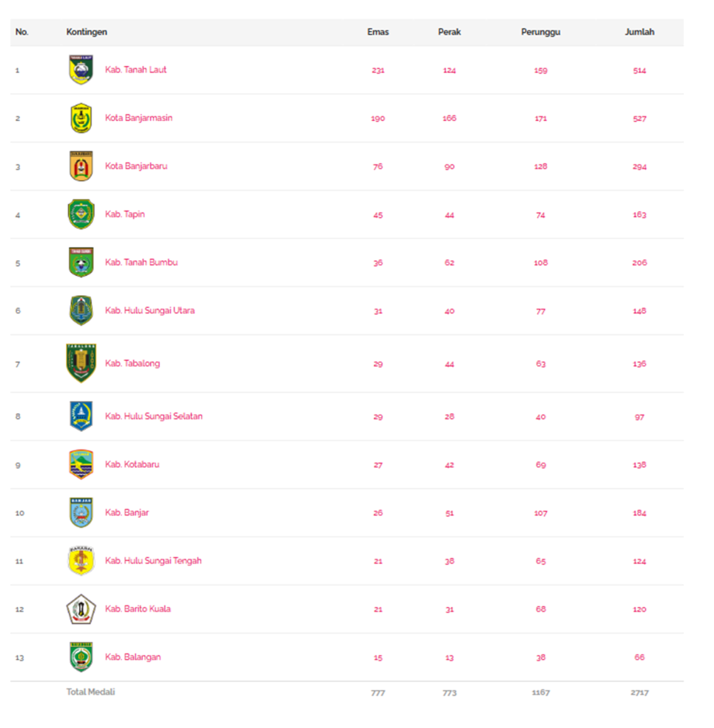Click the Kota Banjarmasin crest icon

pyautogui.click(x=81, y=118)
